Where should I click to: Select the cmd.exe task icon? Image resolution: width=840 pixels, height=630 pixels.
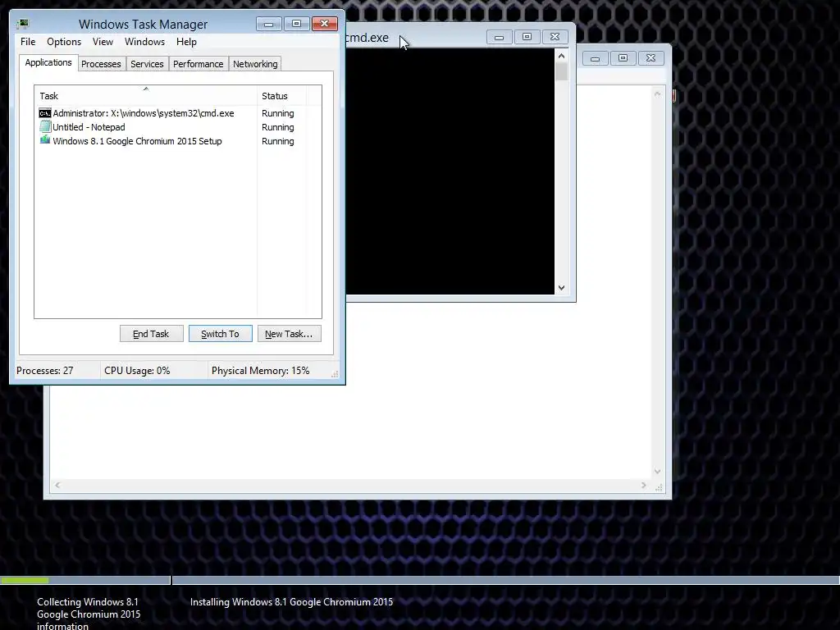45,113
